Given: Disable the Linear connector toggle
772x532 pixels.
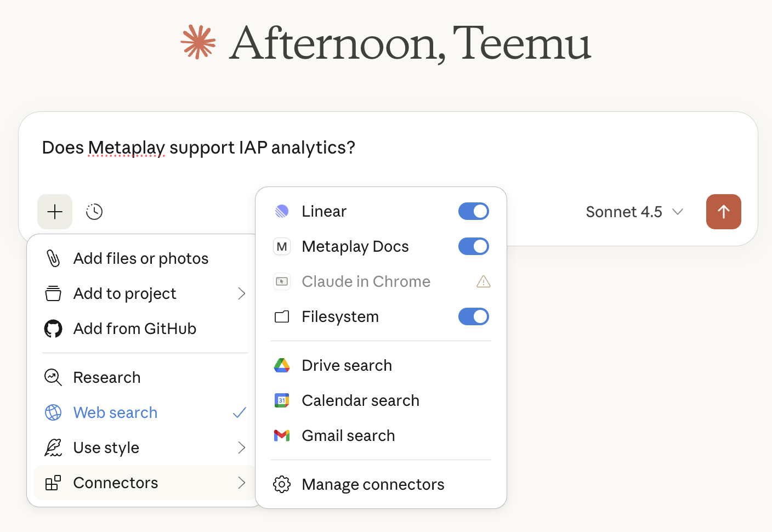Looking at the screenshot, I should [x=473, y=211].
